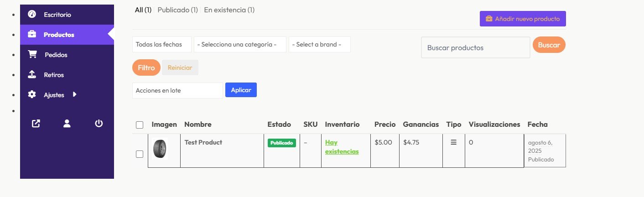
Task: Click the Retiros upload icon
Action: click(32, 74)
